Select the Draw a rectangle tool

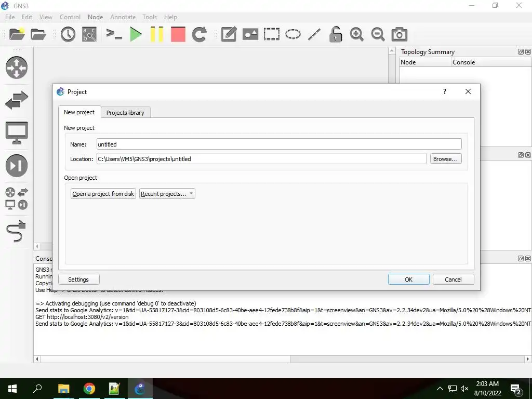coord(271,34)
